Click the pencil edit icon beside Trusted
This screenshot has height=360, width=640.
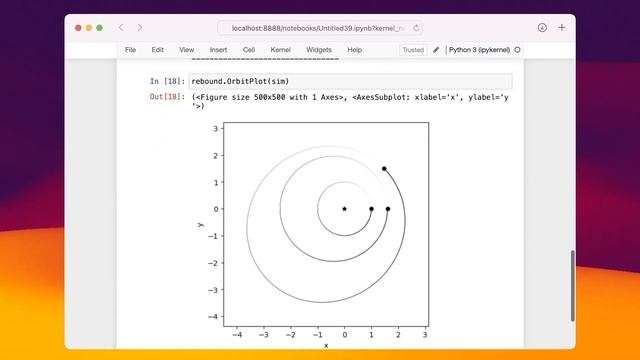coord(436,50)
